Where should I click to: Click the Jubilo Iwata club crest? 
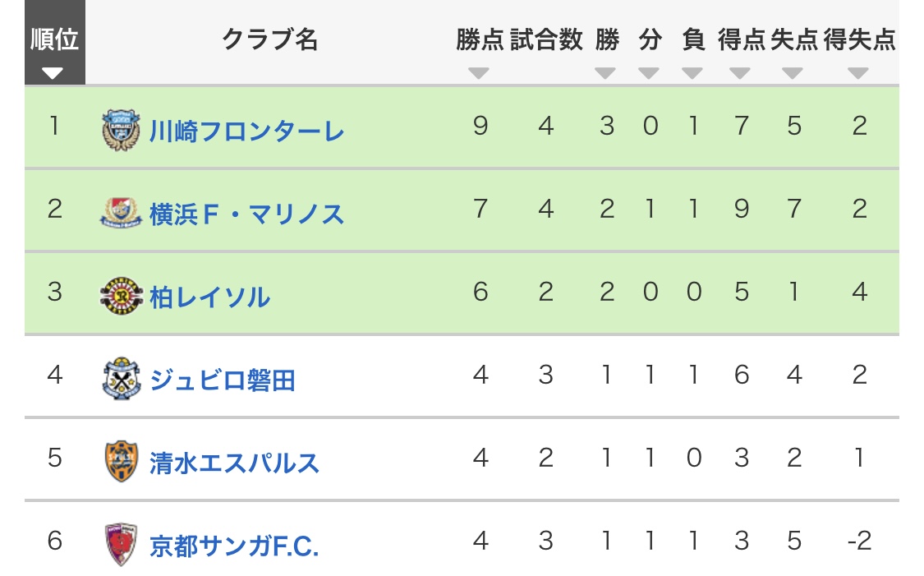[122, 379]
